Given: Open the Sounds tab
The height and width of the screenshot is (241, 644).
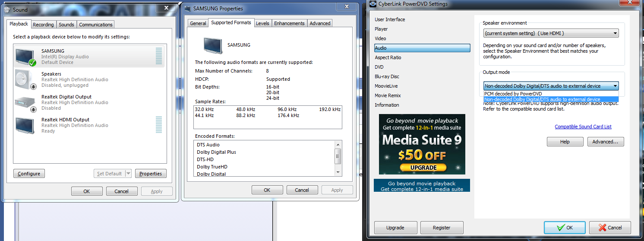Looking at the screenshot, I should coord(66,25).
